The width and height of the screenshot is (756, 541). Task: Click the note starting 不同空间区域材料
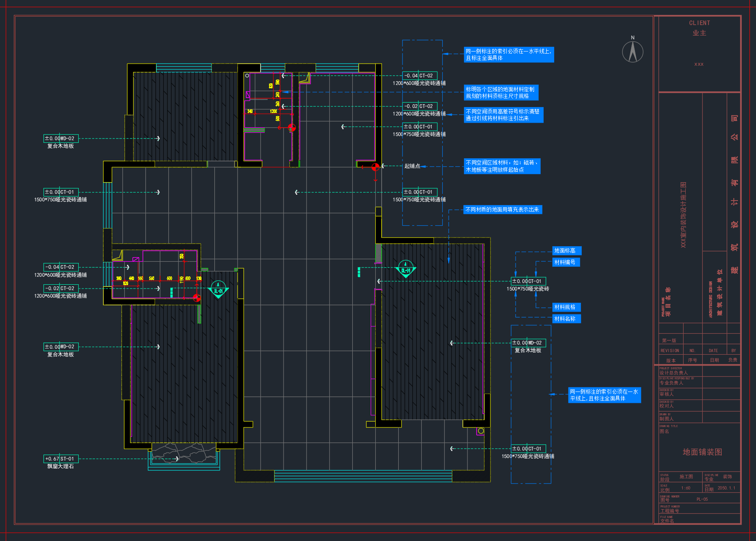pos(502,166)
